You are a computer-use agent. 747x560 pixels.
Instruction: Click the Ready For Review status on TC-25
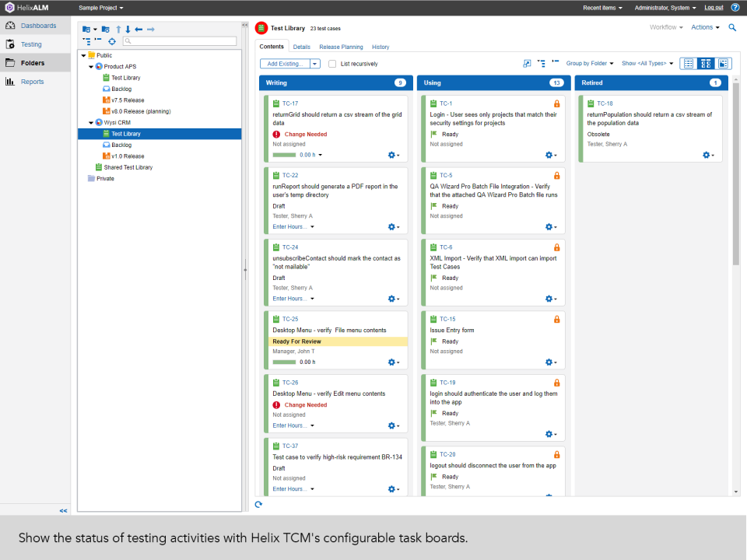click(296, 341)
